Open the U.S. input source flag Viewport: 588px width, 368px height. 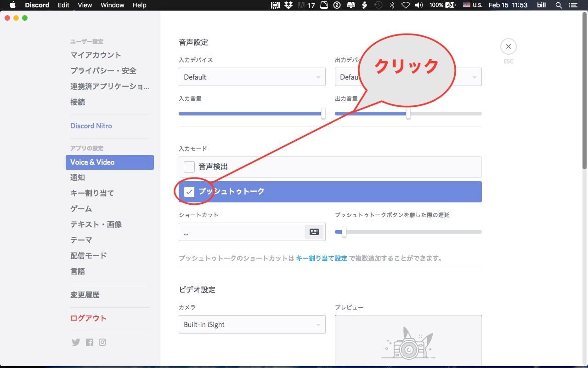click(472, 5)
